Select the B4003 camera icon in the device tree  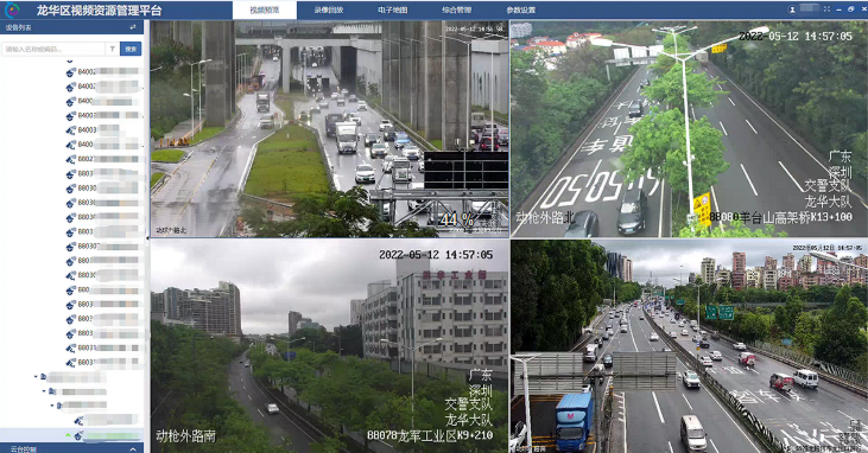(x=71, y=131)
